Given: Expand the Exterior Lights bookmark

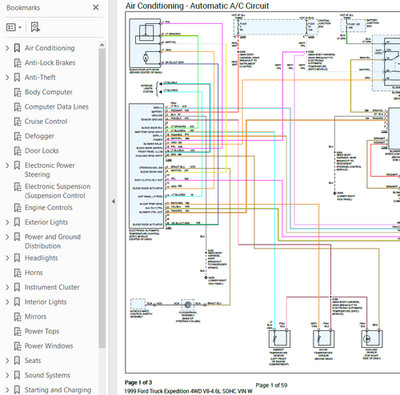Looking at the screenshot, I should coord(7,222).
